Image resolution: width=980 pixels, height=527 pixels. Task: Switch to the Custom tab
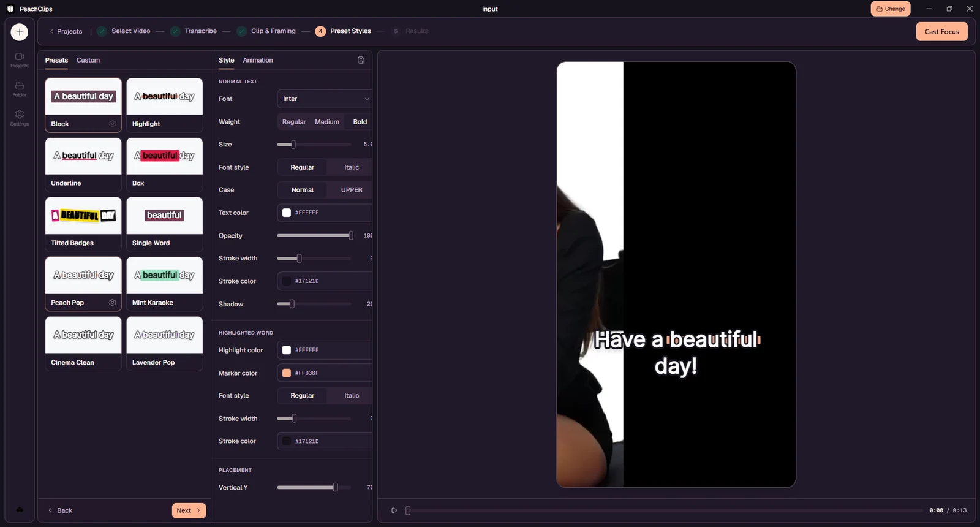(88, 60)
